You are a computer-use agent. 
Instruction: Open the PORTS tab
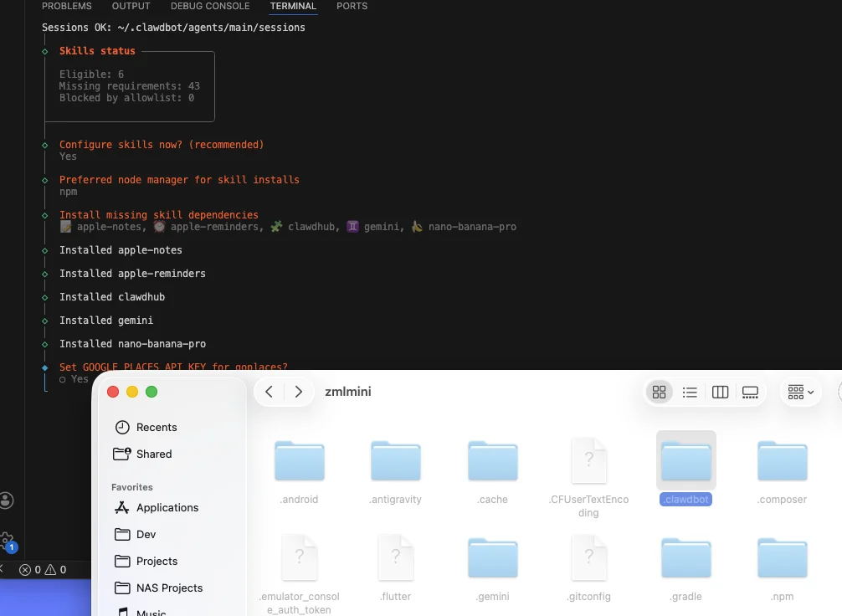pos(352,6)
